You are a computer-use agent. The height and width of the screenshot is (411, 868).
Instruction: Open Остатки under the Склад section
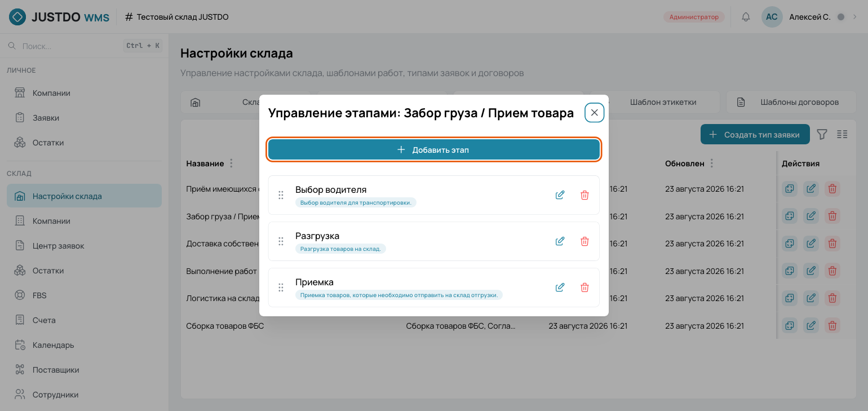[85, 271]
